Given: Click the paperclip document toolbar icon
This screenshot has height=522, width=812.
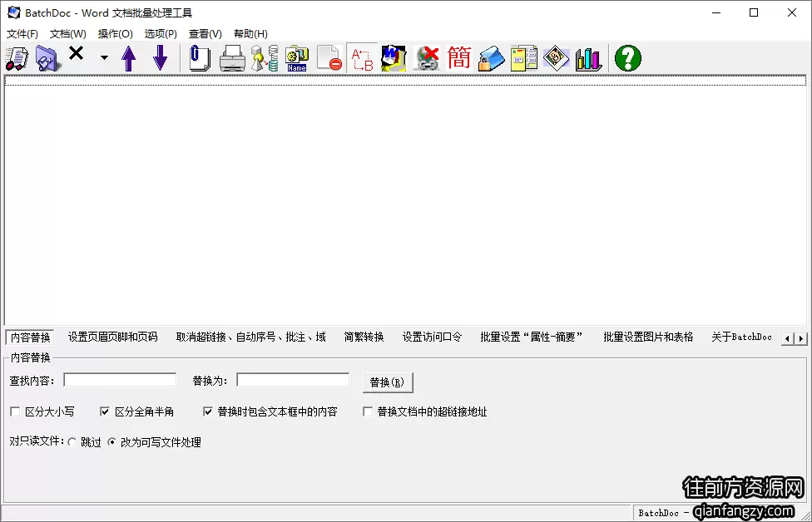Looking at the screenshot, I should (x=200, y=58).
